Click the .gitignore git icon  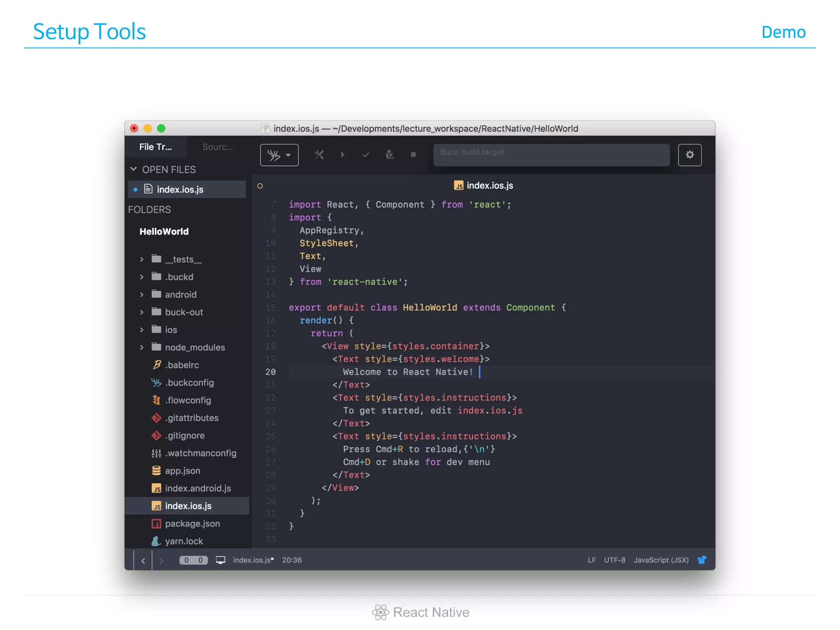(156, 435)
